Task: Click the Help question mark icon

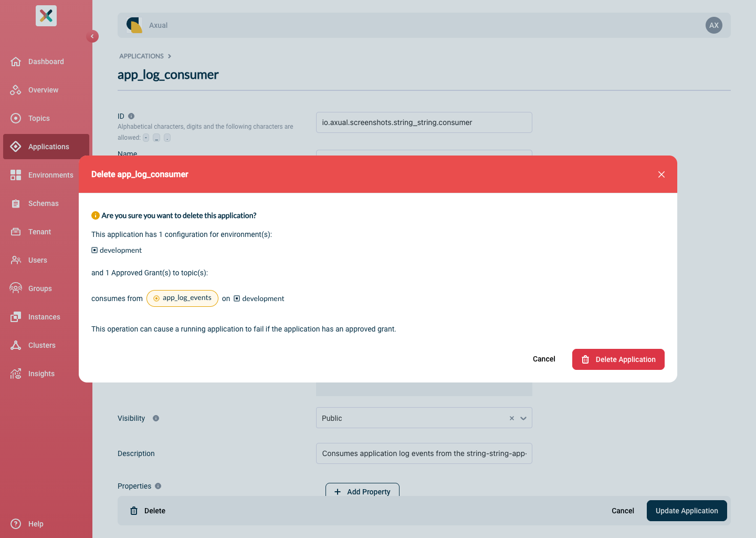Action: (x=16, y=524)
